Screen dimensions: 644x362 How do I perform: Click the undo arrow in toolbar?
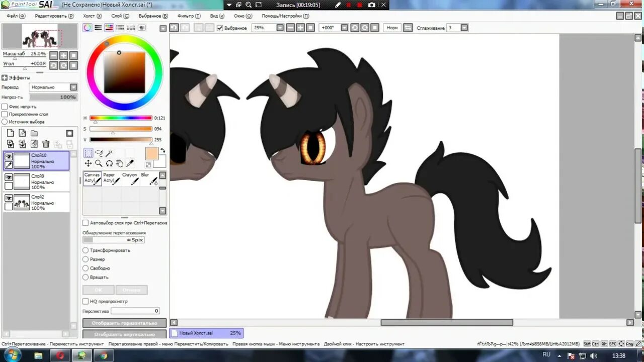(x=174, y=28)
